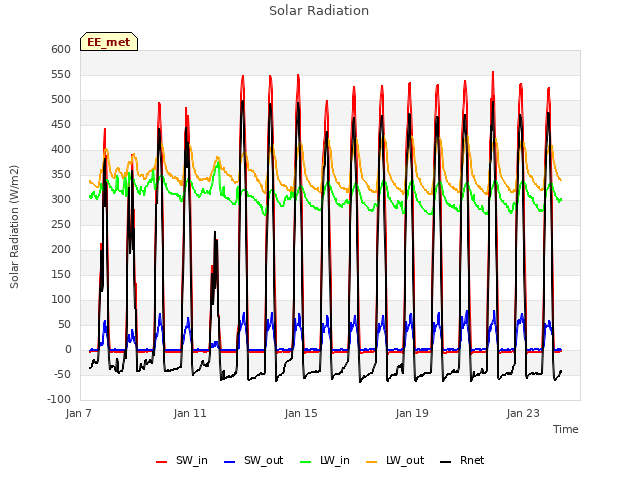640x480 pixels.
Task: Click the 300 y-axis tick label
Action: [x=61, y=200]
